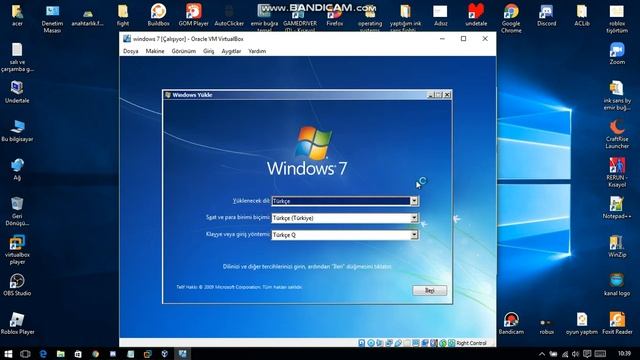The image size is (640, 360).
Task: Expand the Saat ve para birimi biçimi dropdown
Action: click(345, 218)
